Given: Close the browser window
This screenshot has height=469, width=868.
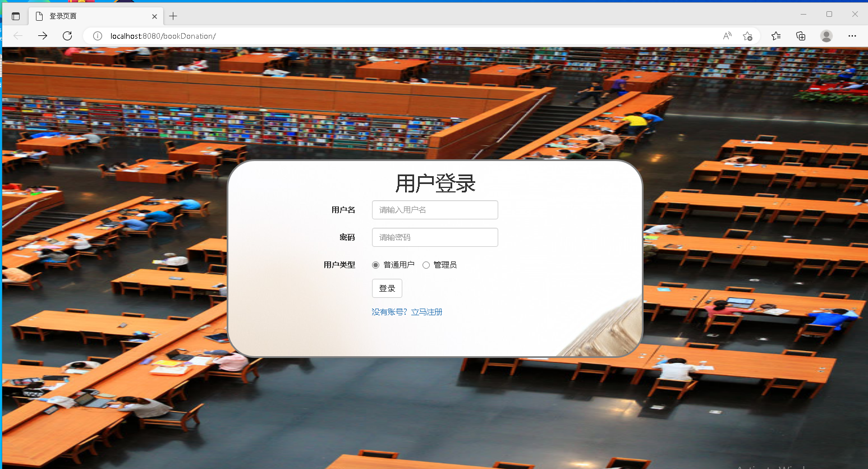Looking at the screenshot, I should coord(855,14).
